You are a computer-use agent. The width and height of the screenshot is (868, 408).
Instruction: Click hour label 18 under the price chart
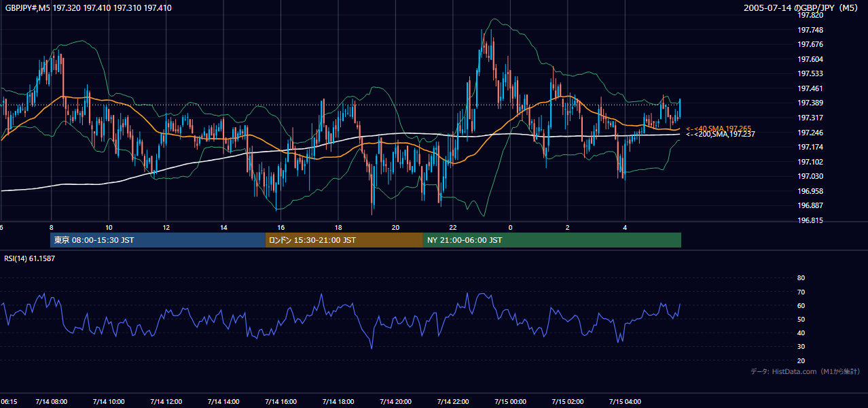338,227
